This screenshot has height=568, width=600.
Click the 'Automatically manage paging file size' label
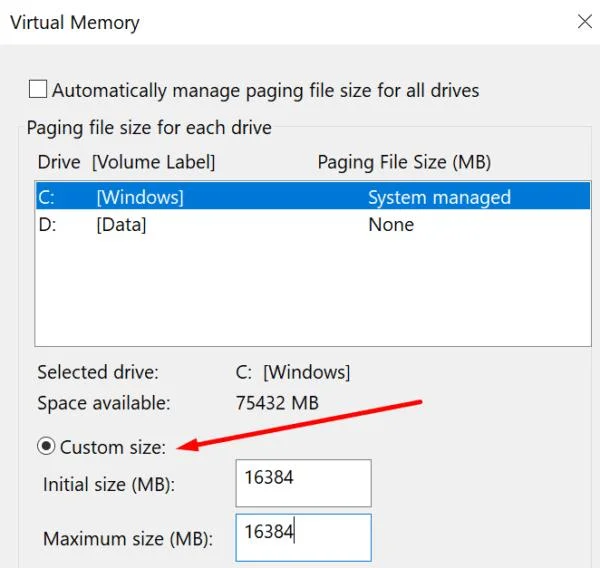click(x=266, y=91)
